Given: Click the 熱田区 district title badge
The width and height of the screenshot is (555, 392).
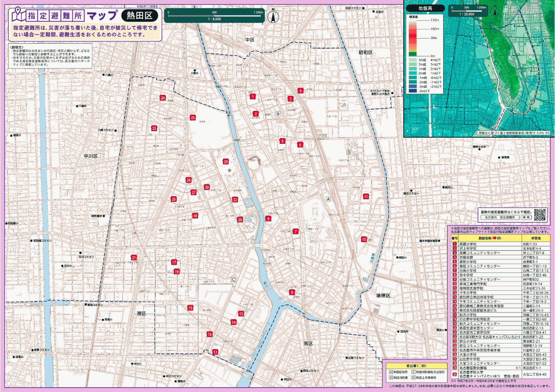Looking at the screenshot, I should tap(139, 16).
